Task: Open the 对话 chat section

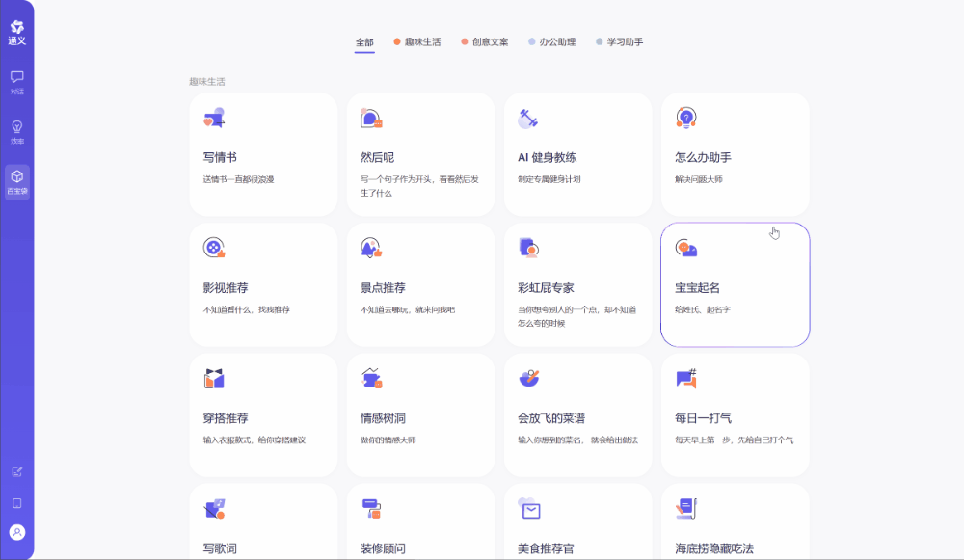Action: (16, 82)
